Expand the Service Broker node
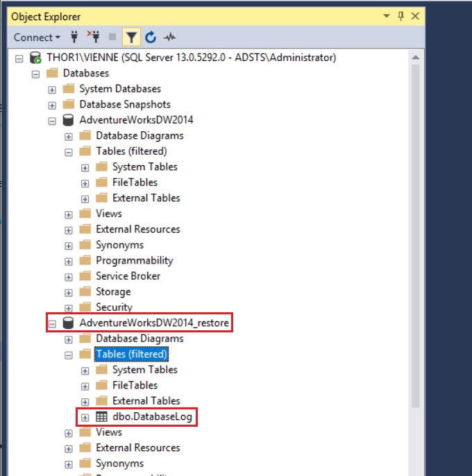 coord(68,277)
